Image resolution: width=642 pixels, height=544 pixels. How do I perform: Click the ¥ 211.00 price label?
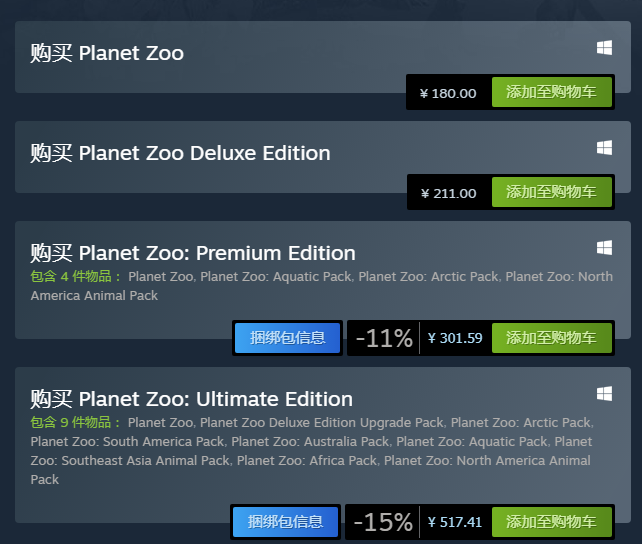click(x=449, y=193)
